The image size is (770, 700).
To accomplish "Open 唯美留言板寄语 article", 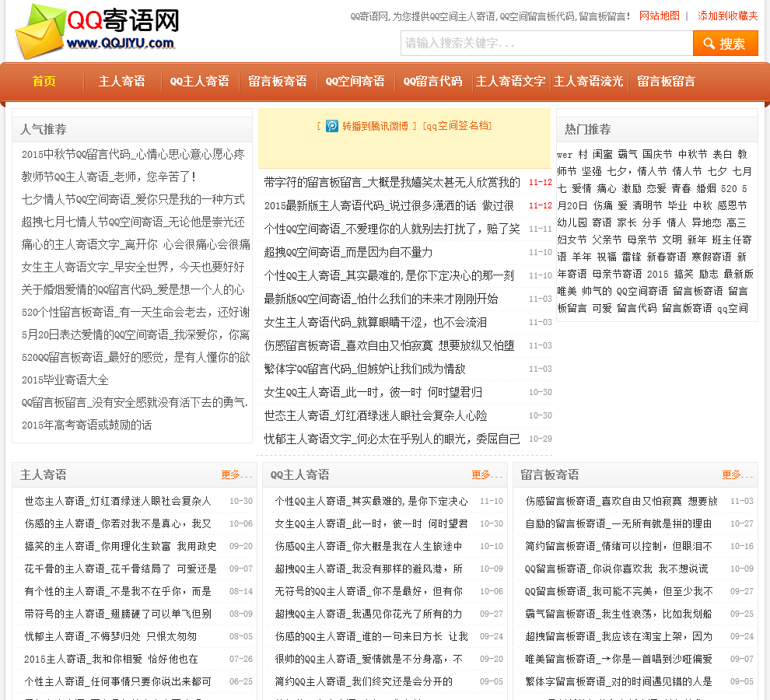I will 618,660.
